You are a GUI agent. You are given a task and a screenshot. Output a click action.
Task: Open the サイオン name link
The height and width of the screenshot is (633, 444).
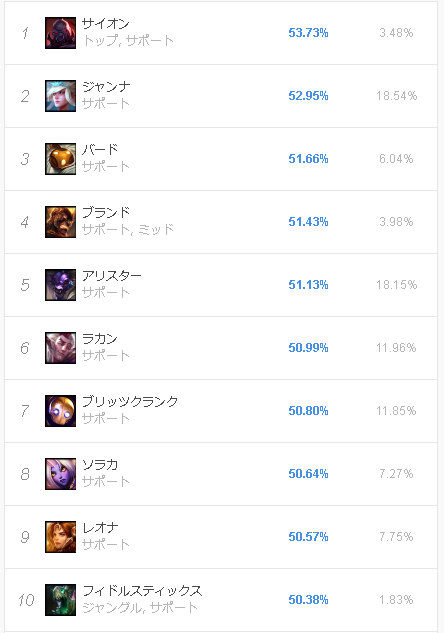[106, 23]
